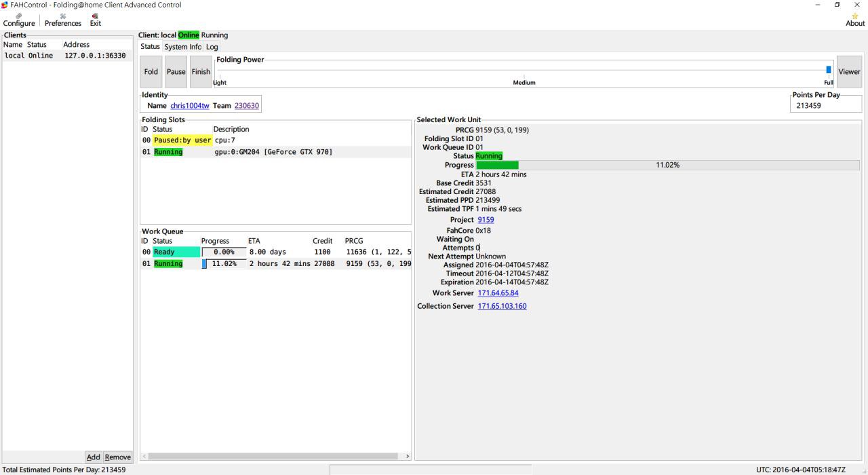Viewport: 868px width, 475px height.
Task: Click the Work Queue PRCG column header
Action: [354, 241]
